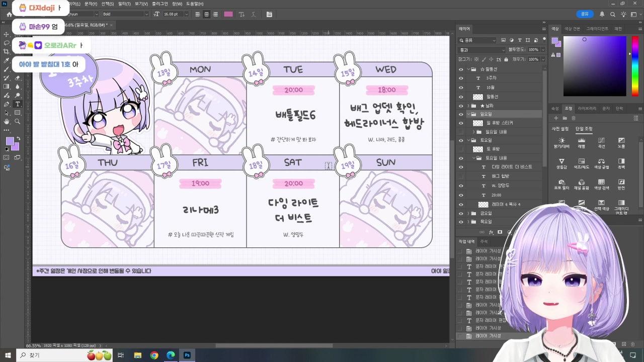Collapse the 토요일 내용 folder
Screen dimensions: 644x362
tap(473, 158)
